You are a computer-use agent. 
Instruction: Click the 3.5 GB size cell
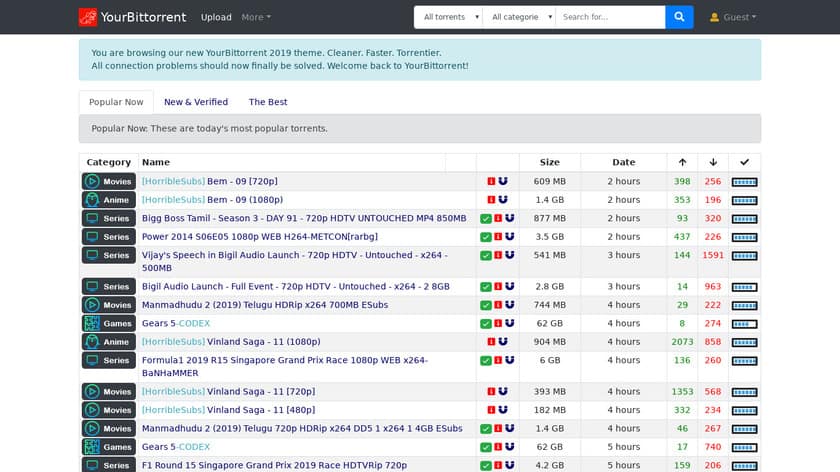pyautogui.click(x=550, y=237)
